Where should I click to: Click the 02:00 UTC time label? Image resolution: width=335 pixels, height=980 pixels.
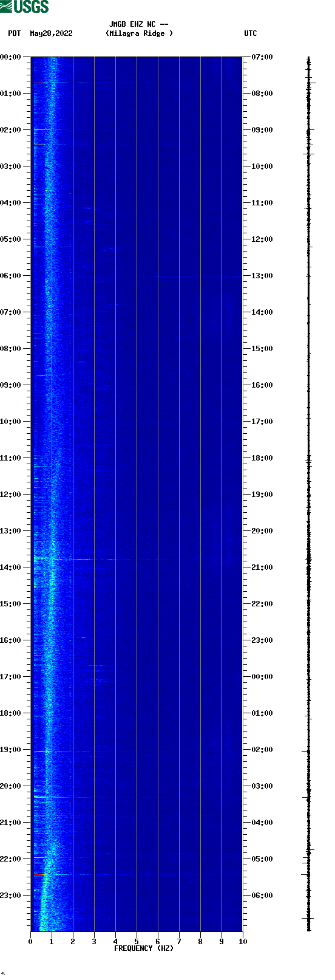(262, 750)
